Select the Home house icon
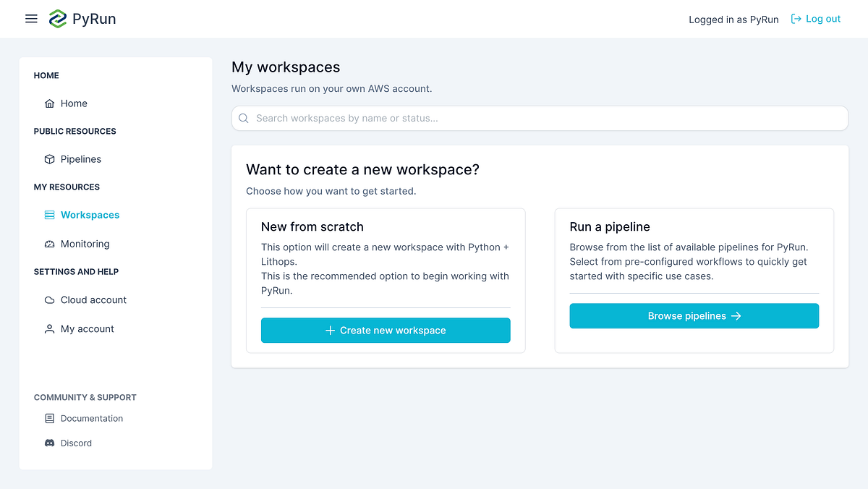 49,103
